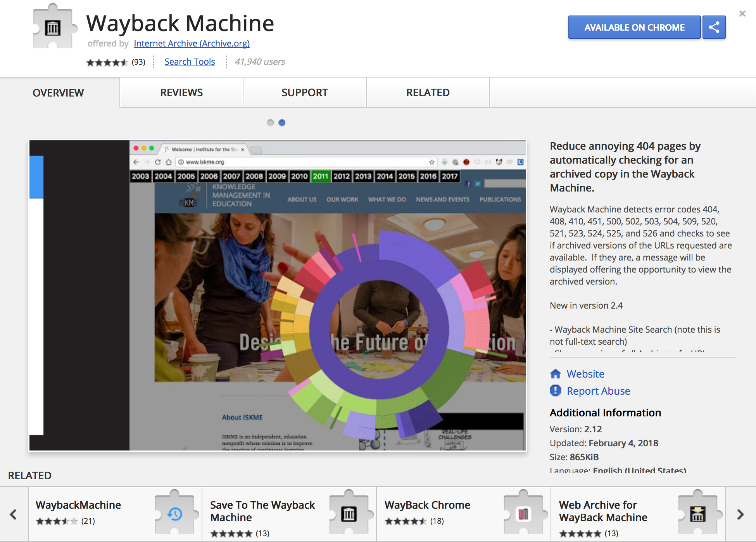
Task: Click the main extension screenshot preview
Action: tap(278, 295)
